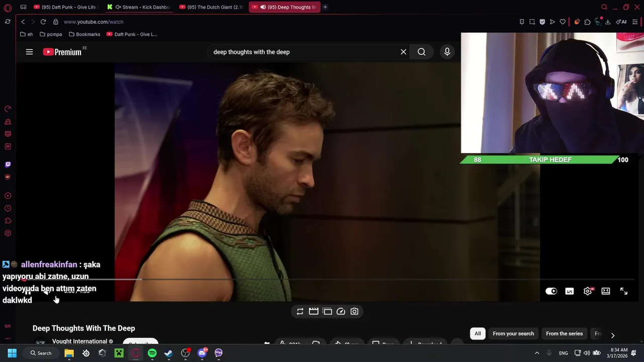Switch player to theater mode
Viewport: 644px width, 362px height.
[x=606, y=291]
